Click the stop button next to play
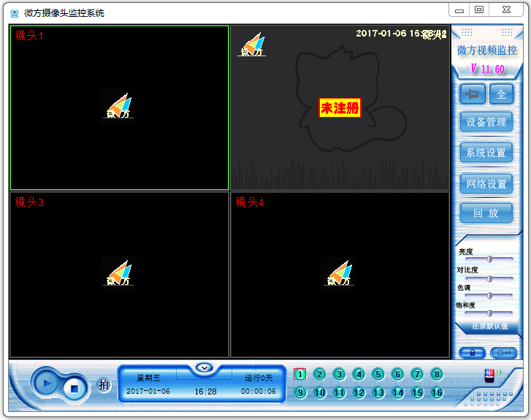 75,388
